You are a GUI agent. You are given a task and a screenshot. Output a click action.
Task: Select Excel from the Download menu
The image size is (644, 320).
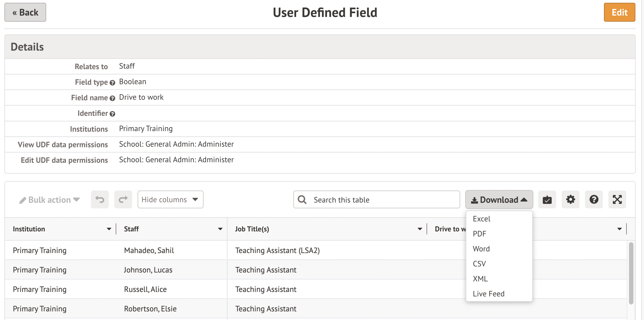(482, 219)
